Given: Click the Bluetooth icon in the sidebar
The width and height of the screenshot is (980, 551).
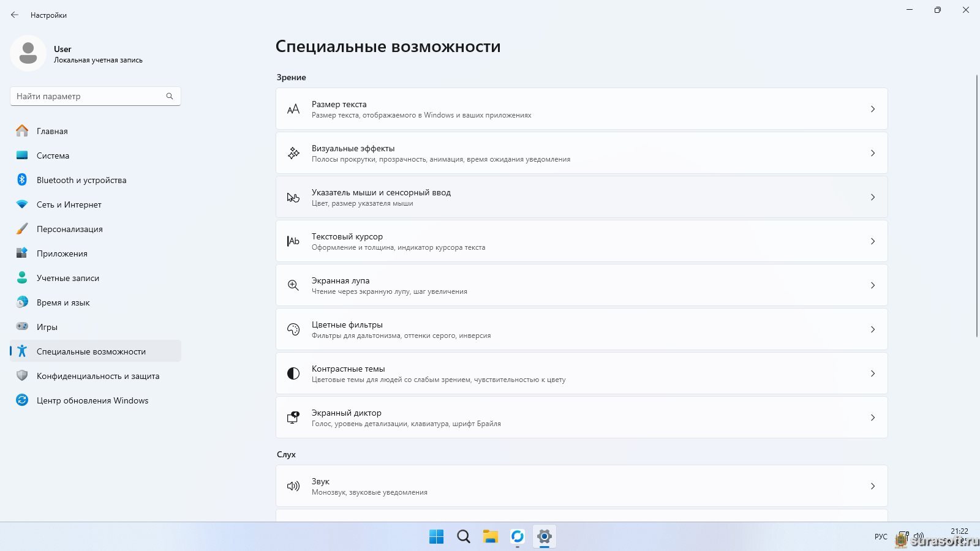Looking at the screenshot, I should 22,180.
